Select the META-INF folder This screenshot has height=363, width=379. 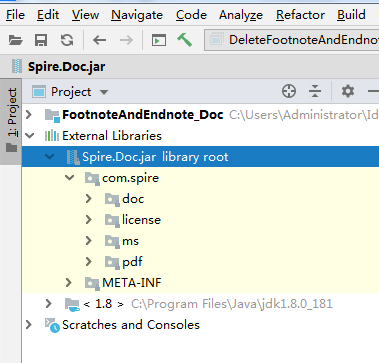coord(132,283)
